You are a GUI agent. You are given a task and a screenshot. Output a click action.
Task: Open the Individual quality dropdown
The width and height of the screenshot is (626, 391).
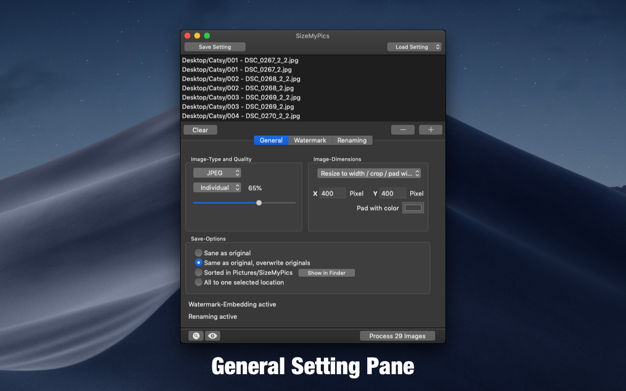point(217,188)
